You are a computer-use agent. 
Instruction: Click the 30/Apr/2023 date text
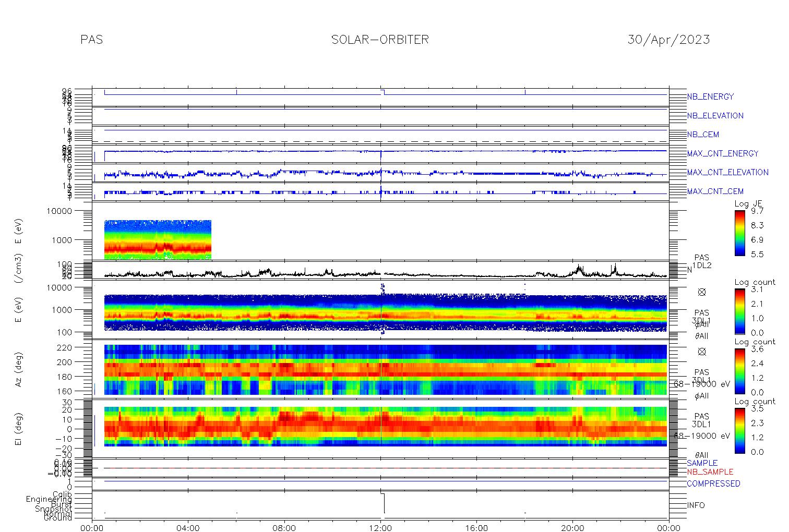coord(668,40)
